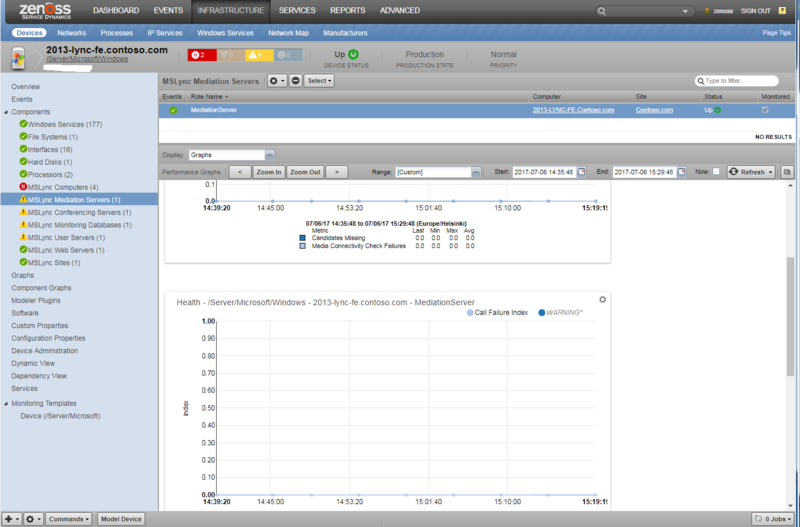Open the help question mark icon
Image resolution: width=800 pixels, height=527 pixels.
click(x=782, y=11)
